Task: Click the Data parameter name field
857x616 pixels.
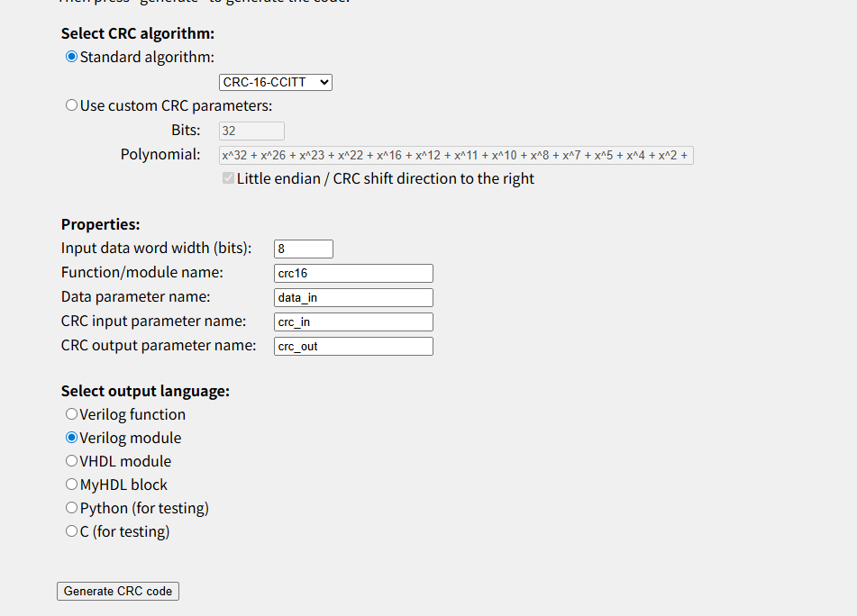Action: [353, 297]
